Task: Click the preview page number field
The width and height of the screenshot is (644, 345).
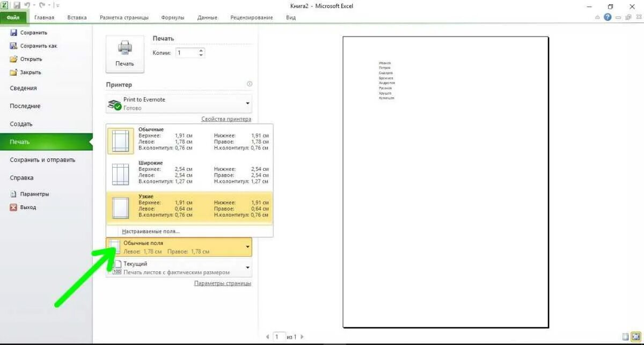Action: 279,337
